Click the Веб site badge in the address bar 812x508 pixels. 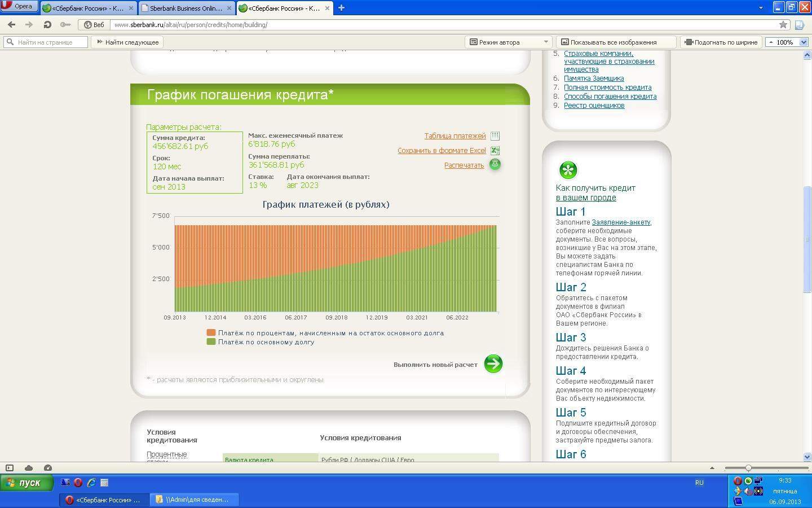[x=94, y=25]
